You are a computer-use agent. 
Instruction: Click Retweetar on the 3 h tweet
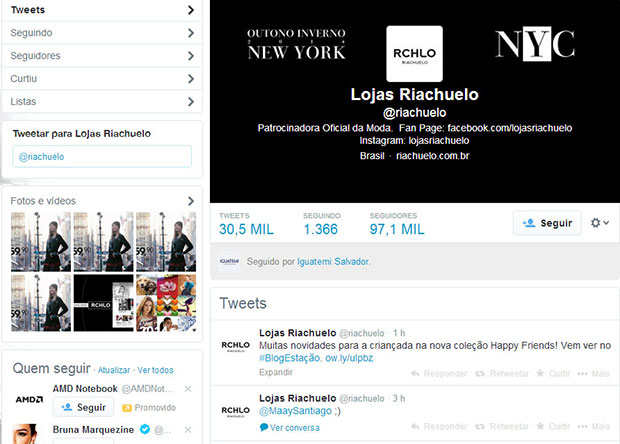[x=502, y=427]
